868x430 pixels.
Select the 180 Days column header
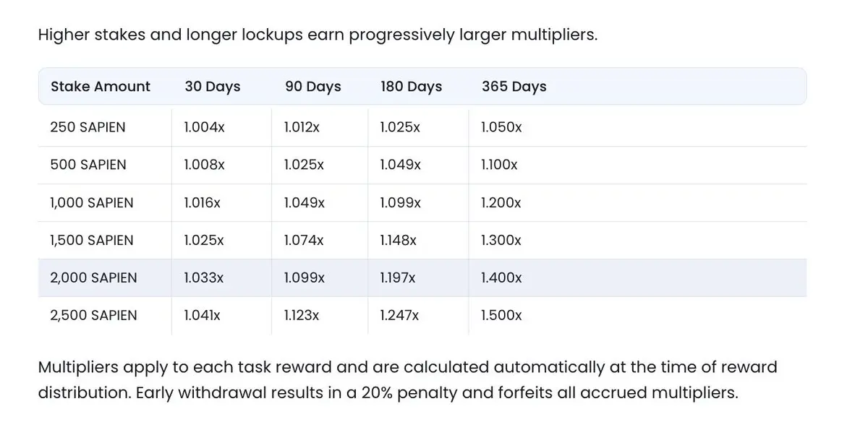coord(411,87)
